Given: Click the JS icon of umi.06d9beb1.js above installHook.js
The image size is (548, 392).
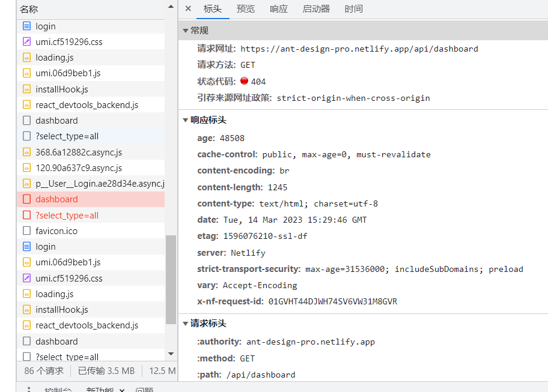Looking at the screenshot, I should pos(26,73).
